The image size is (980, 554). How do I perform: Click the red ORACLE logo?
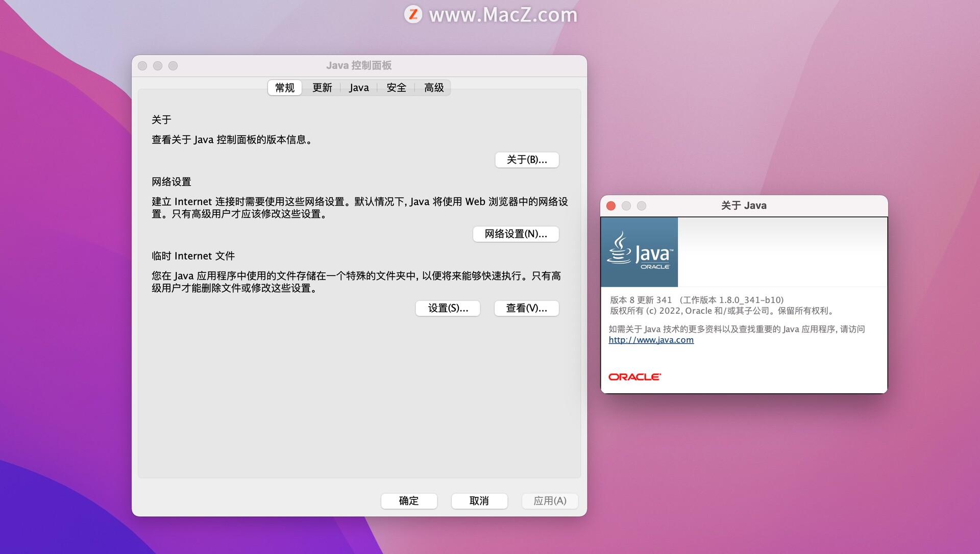[634, 377]
